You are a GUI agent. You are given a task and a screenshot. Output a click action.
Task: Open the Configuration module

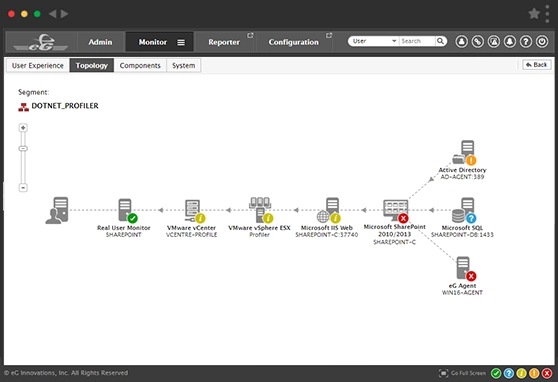tap(294, 42)
